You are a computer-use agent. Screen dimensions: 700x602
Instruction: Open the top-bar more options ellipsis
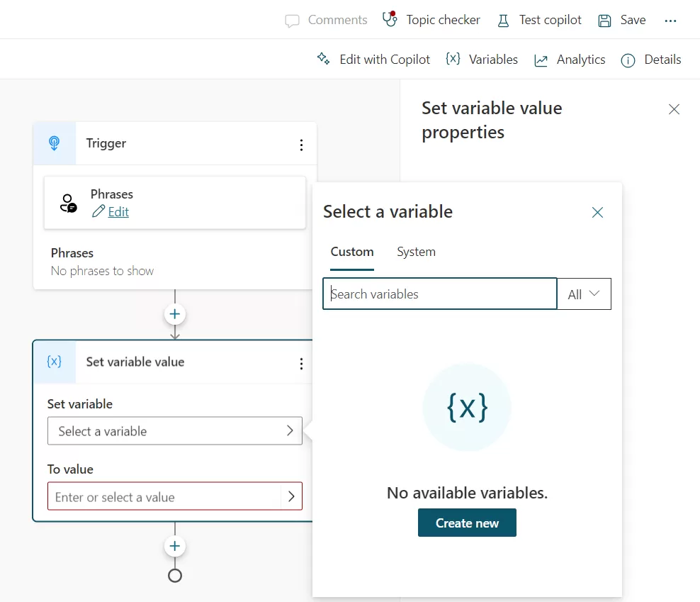click(670, 21)
